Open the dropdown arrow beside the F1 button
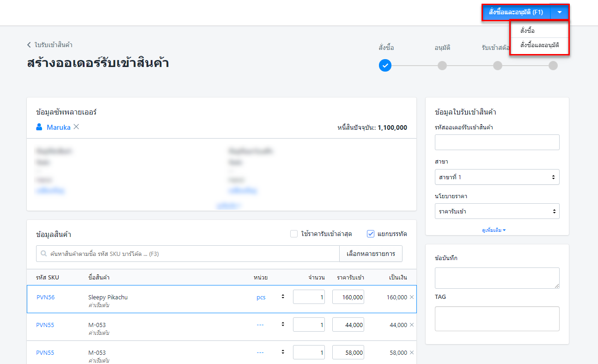This screenshot has width=598, height=364. click(560, 12)
